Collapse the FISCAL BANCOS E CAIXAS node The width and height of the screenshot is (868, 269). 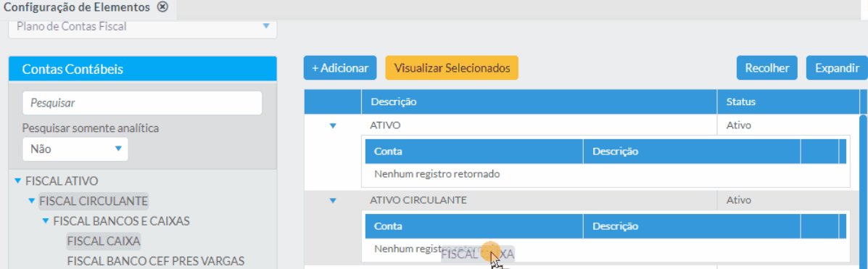coord(46,221)
